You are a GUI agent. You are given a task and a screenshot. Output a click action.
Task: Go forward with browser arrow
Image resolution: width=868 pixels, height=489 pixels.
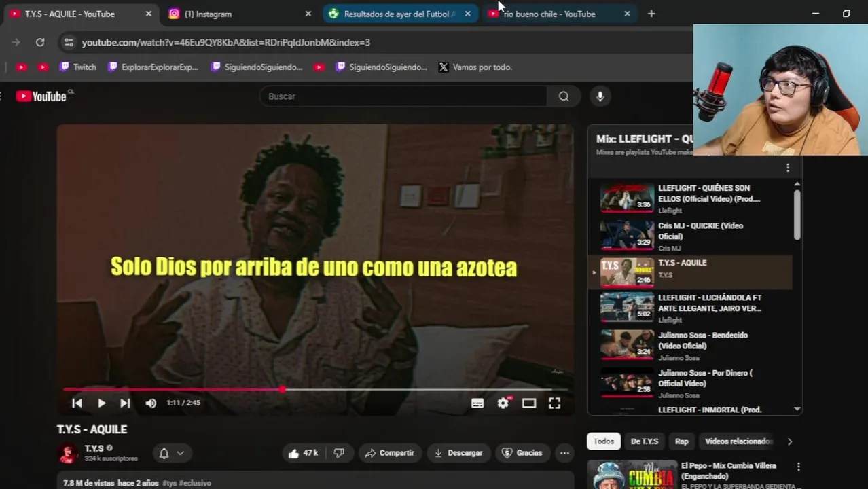[x=16, y=42]
